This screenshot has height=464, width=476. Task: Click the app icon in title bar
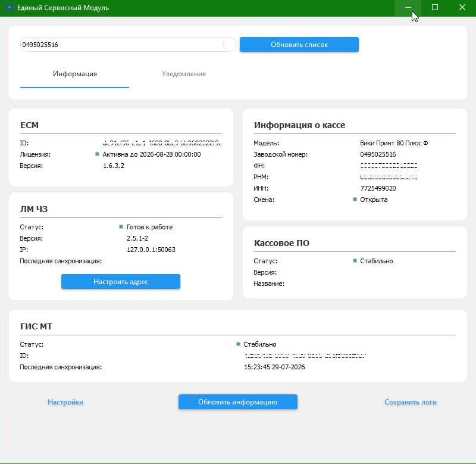pos(10,7)
